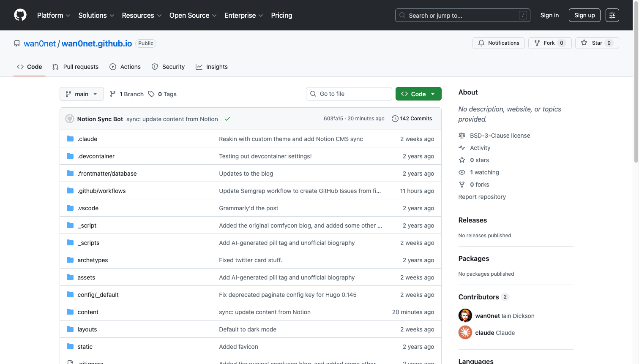View the 0 Tags link
This screenshot has width=639, height=364.
(x=163, y=94)
